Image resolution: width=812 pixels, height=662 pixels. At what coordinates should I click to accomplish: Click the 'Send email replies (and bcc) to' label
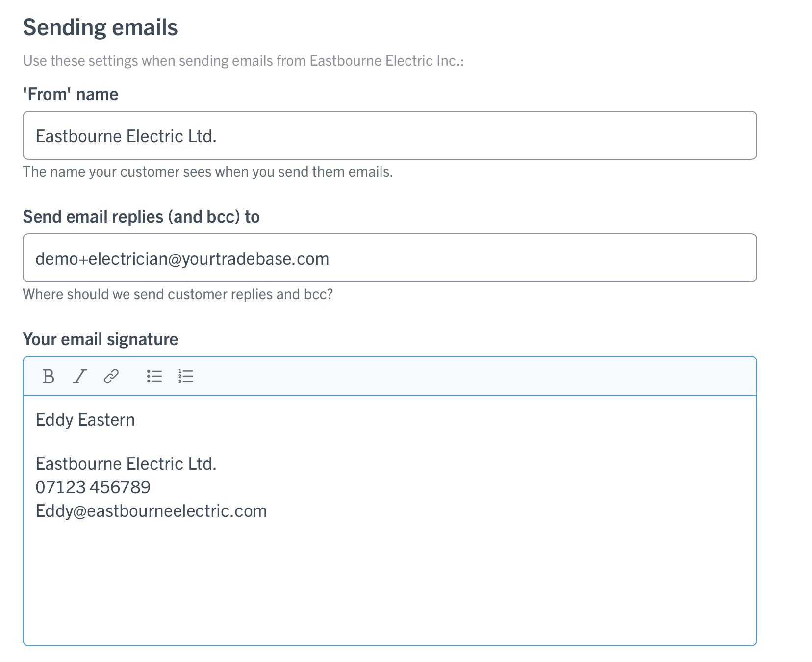pos(141,217)
